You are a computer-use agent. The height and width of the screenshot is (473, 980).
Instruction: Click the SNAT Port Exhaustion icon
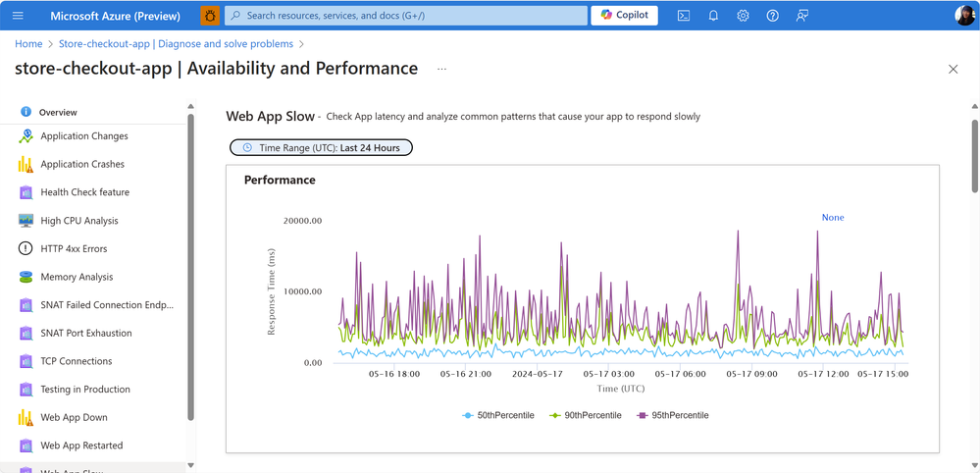pos(26,333)
